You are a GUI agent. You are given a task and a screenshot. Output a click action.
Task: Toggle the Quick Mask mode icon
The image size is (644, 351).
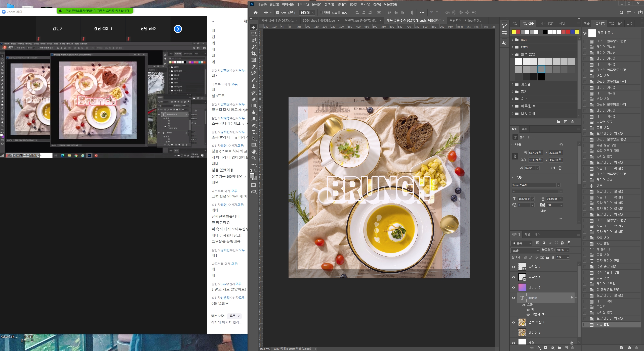click(x=254, y=185)
